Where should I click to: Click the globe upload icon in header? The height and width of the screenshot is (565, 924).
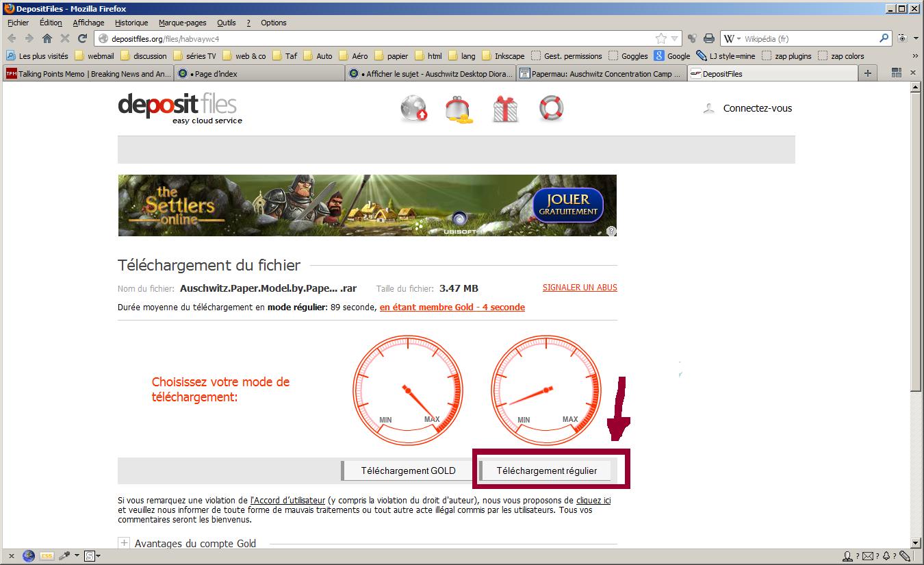point(414,109)
